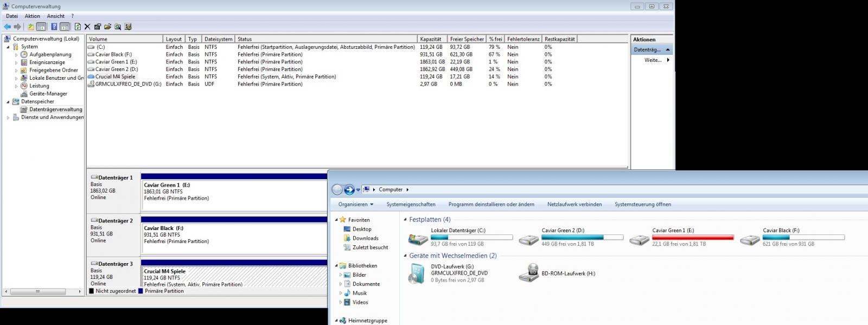Open the Datei menu
The image size is (868, 325).
(12, 16)
